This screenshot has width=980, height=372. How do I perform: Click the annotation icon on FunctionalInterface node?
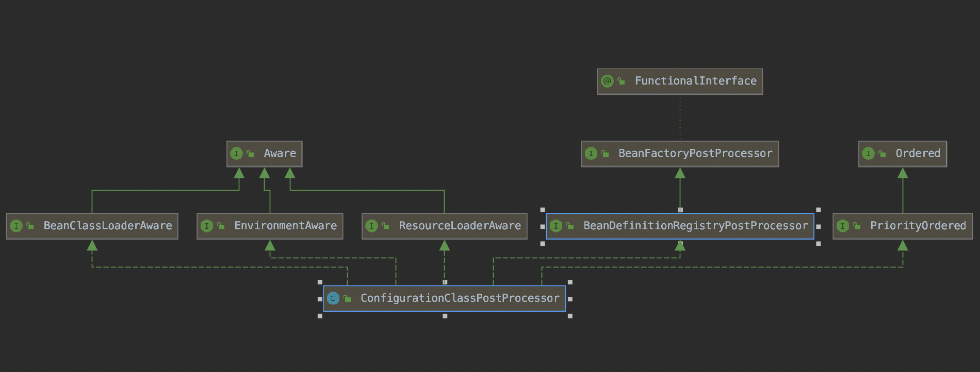(607, 81)
